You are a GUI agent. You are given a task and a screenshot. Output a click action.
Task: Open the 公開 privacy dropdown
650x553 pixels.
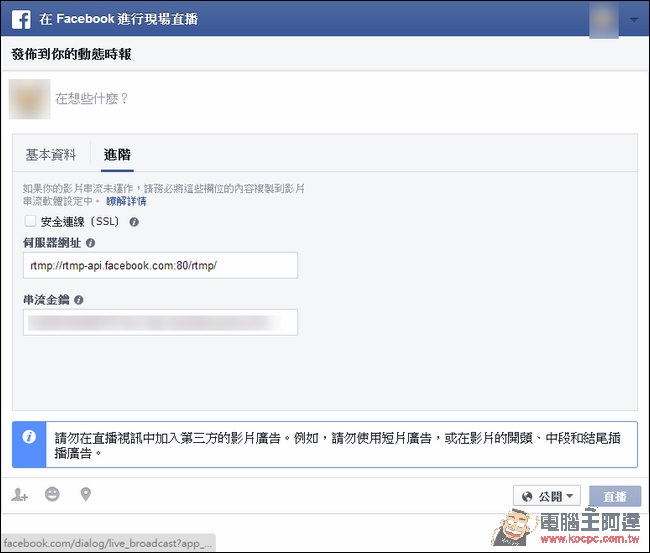click(x=547, y=496)
